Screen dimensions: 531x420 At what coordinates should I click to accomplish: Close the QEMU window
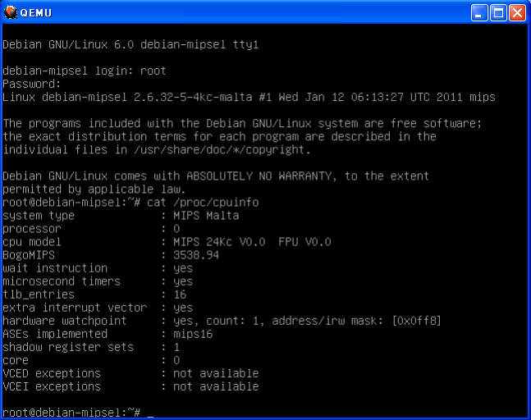click(517, 13)
